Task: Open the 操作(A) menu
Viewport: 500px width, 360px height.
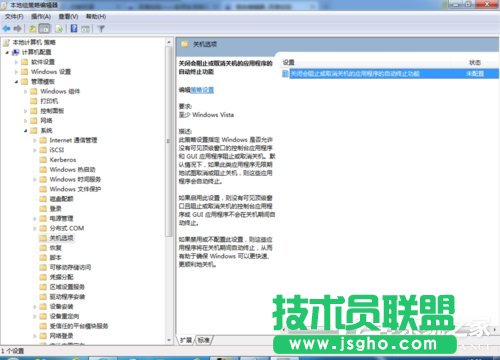Action: click(41, 16)
